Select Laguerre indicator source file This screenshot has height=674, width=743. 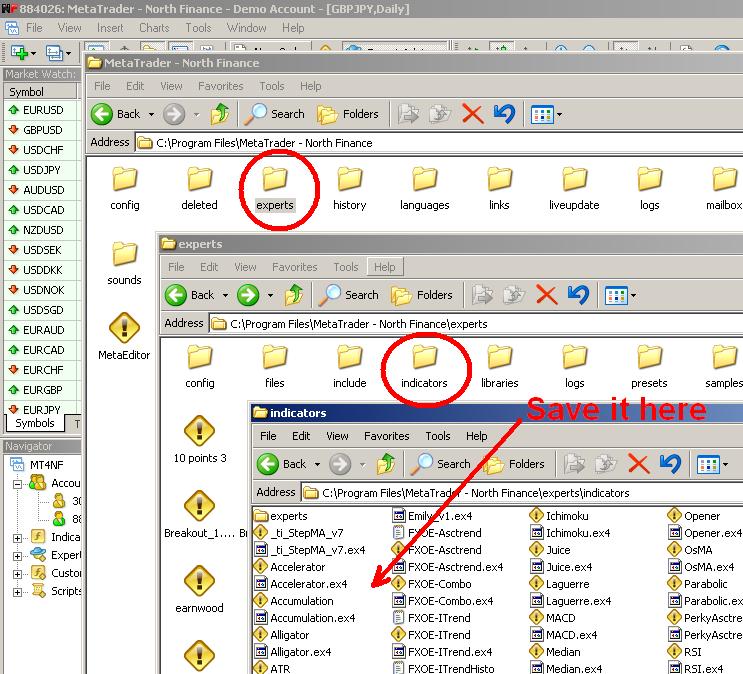point(560,584)
